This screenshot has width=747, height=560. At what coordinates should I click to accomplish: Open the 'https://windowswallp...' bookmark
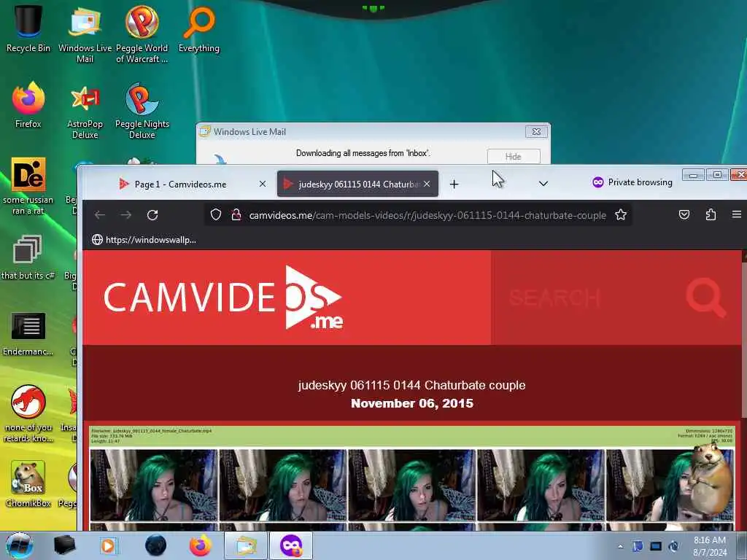144,239
